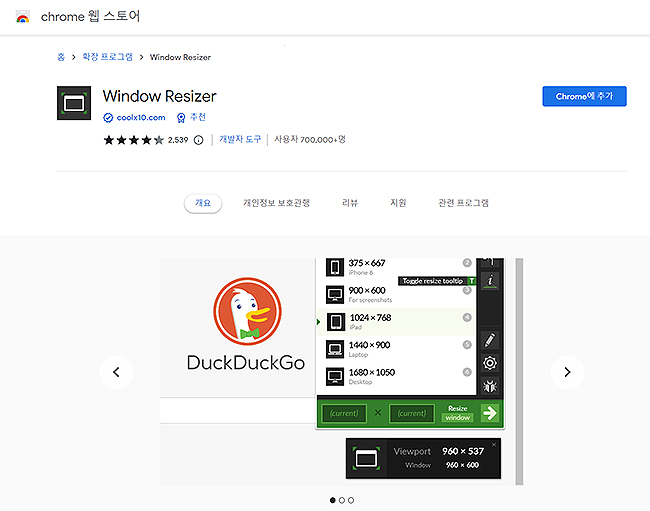
Task: Show the previous screenshot with left arrow
Action: coord(116,372)
